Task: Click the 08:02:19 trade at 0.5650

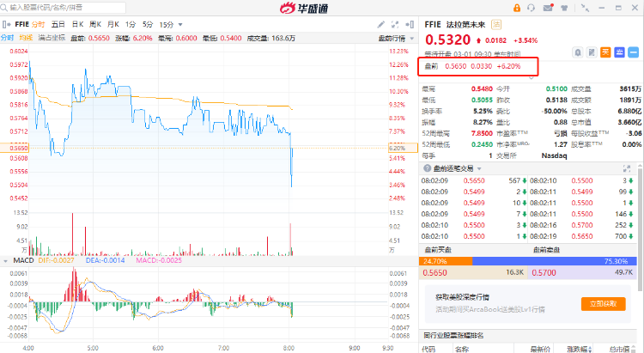Action: pyautogui.click(x=581, y=236)
